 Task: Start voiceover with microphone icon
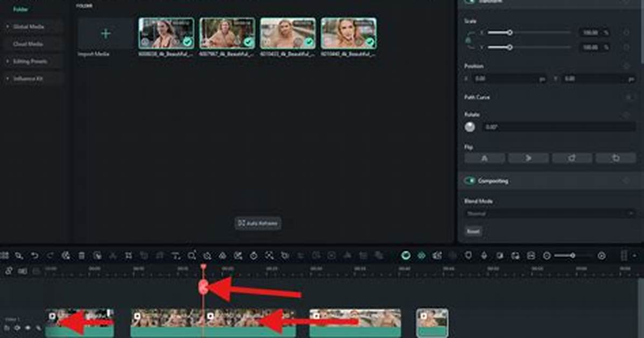click(x=484, y=256)
